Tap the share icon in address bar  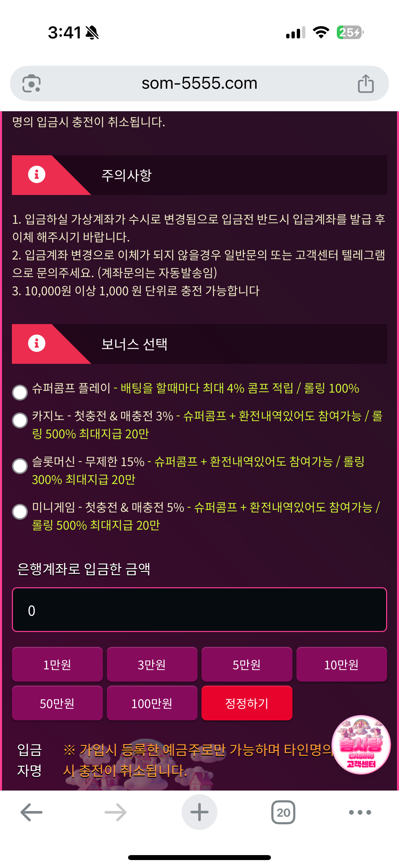365,83
